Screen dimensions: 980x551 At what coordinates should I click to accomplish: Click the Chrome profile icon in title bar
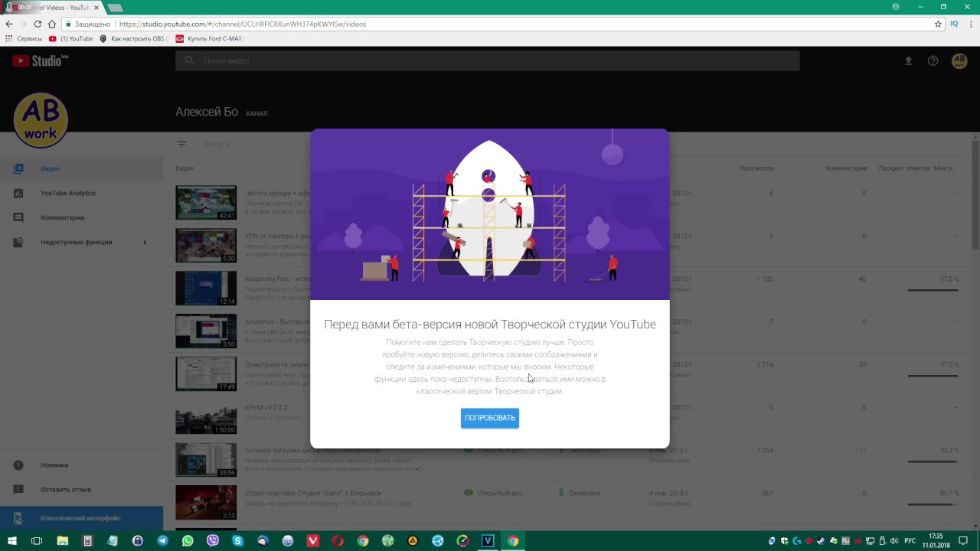896,7
